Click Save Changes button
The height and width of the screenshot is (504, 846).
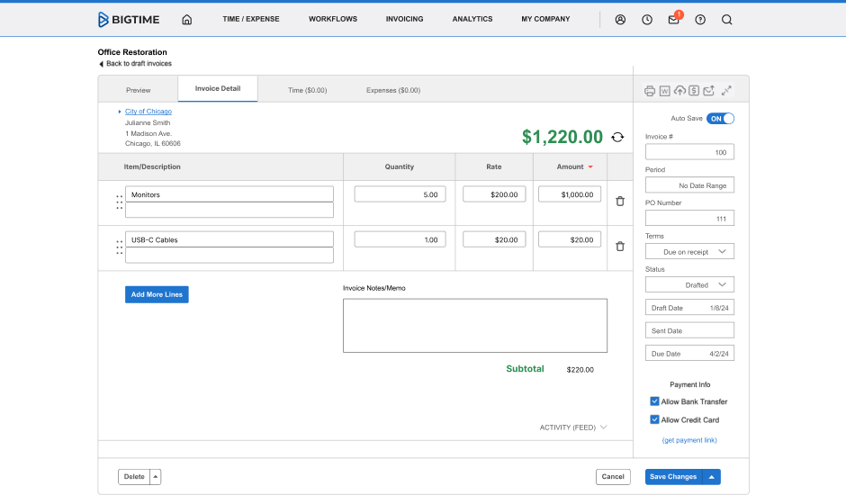[x=674, y=477]
